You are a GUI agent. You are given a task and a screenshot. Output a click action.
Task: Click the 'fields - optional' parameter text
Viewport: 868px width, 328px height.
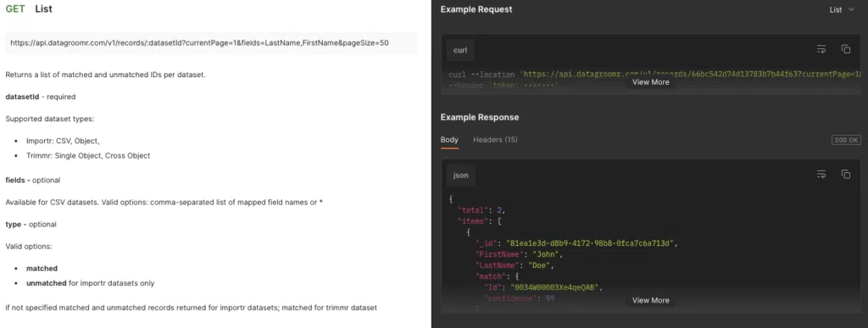[x=33, y=181]
